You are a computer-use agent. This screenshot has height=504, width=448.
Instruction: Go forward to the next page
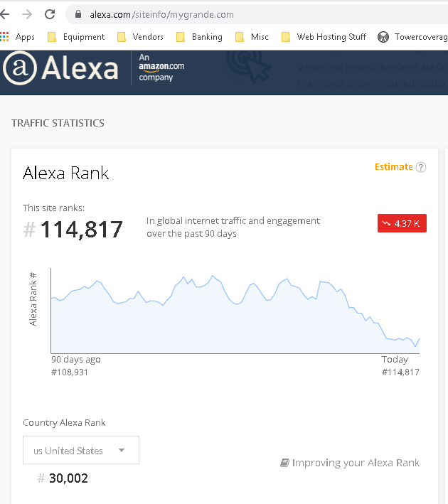coord(27,14)
